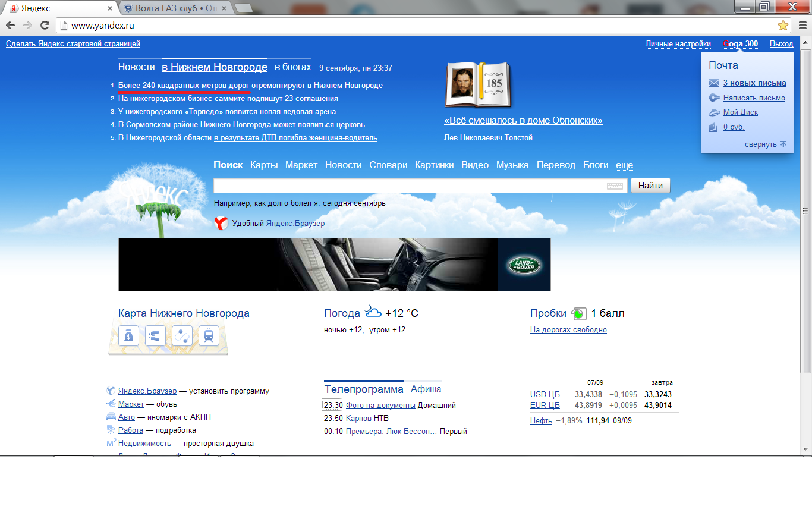This screenshot has width=812, height=528.
Task: Click the Мой Диск saucer icon
Action: click(714, 112)
